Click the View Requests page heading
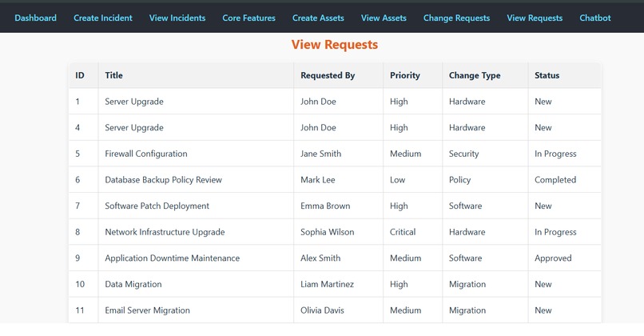Image resolution: width=644 pixels, height=336 pixels. click(335, 45)
